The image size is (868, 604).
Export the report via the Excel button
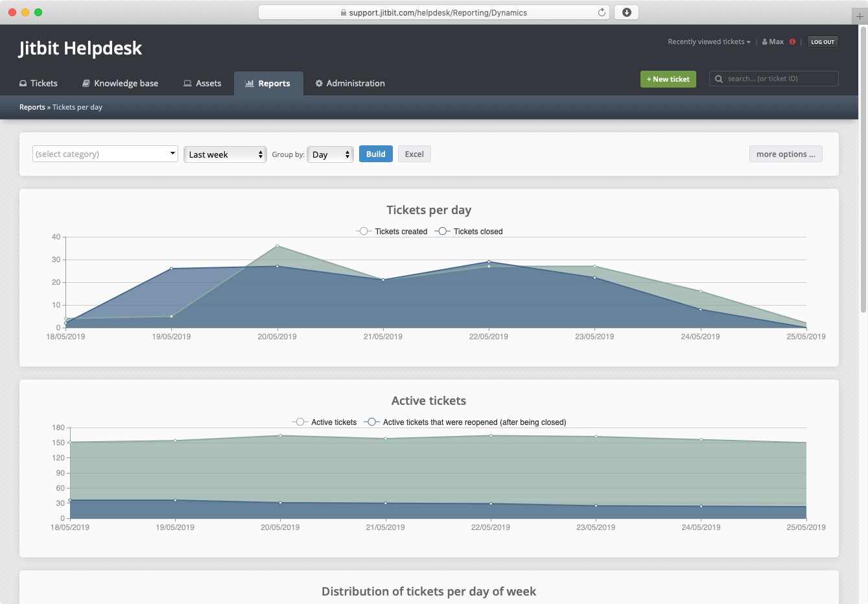[414, 154]
